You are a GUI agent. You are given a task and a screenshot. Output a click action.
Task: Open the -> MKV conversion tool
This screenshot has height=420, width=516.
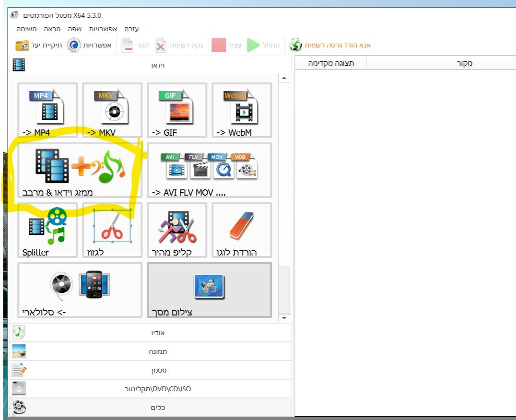[112, 110]
